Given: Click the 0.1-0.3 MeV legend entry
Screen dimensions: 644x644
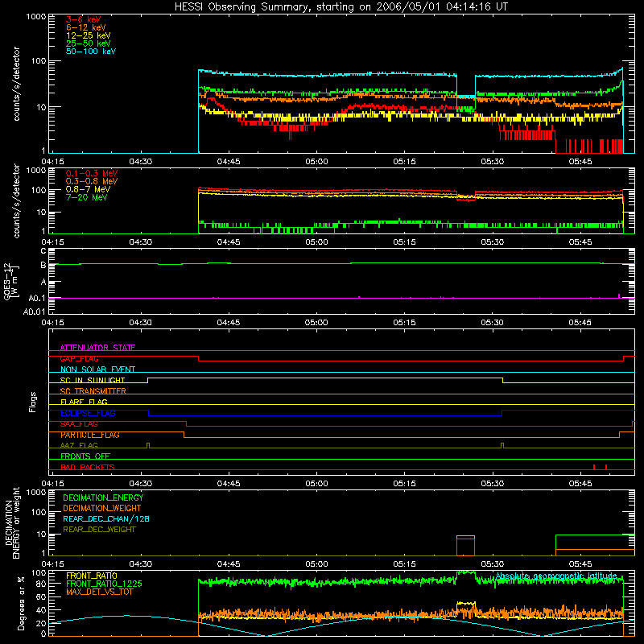Looking at the screenshot, I should 92,173.
